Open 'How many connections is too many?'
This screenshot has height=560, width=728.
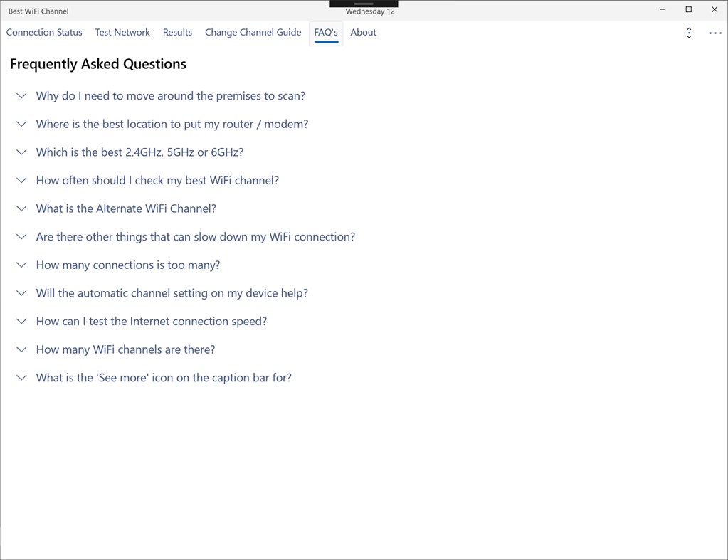[x=128, y=265]
